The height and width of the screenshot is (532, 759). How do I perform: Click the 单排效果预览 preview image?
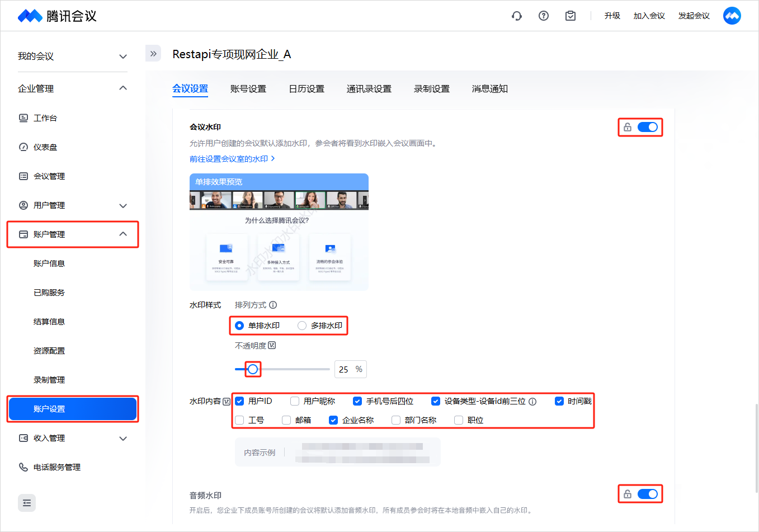[x=279, y=232]
